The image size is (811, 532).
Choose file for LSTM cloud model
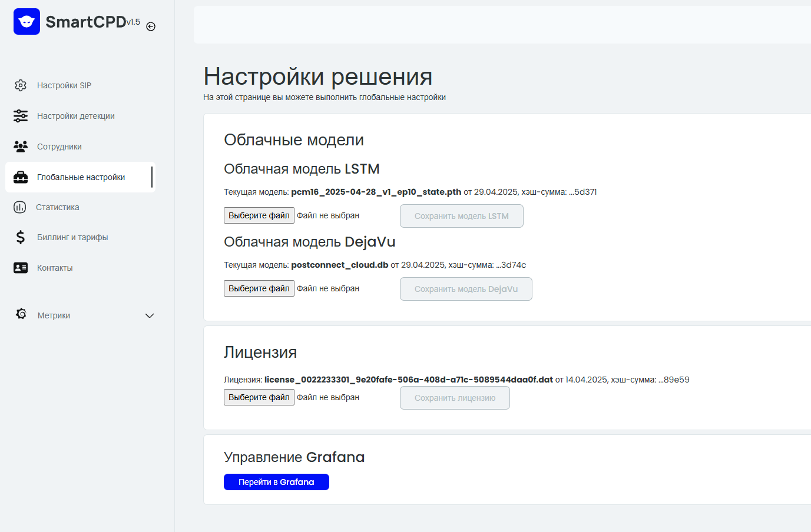click(259, 215)
